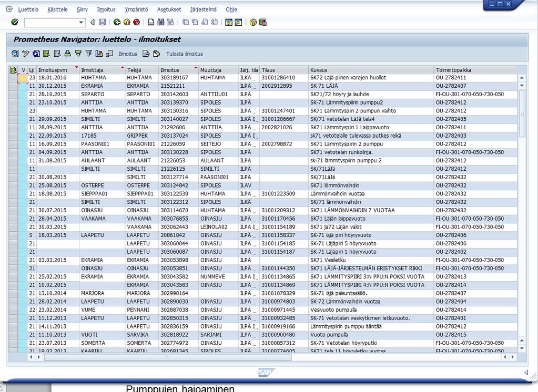Click the Select All rows icon
Screen dimensions: 538x392
coord(46,54)
